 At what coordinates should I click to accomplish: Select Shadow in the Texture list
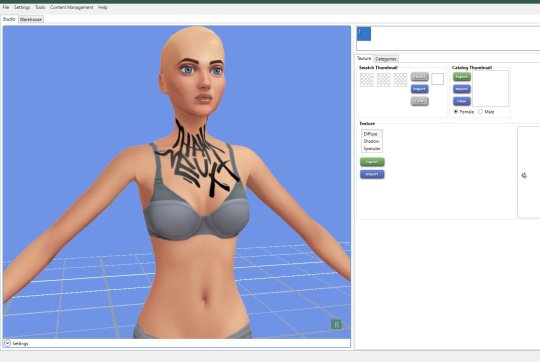[371, 141]
